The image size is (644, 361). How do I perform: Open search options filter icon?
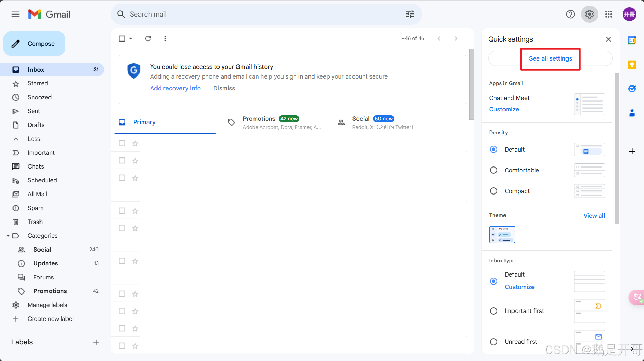coord(410,14)
